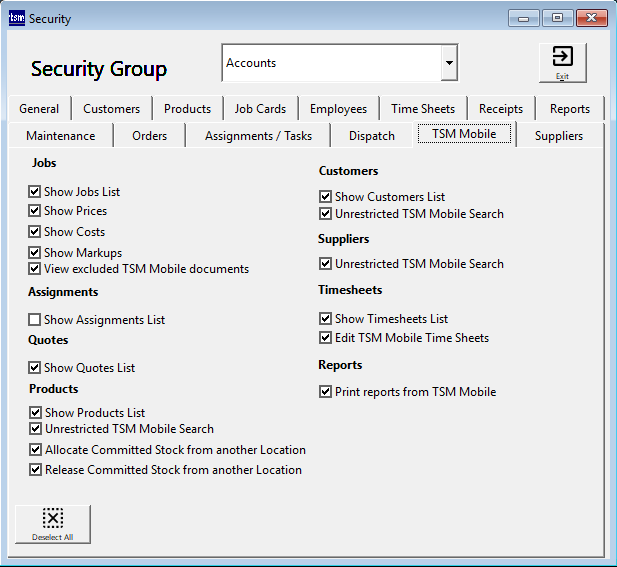The height and width of the screenshot is (567, 617).
Task: Maximize the Security window
Action: click(557, 18)
